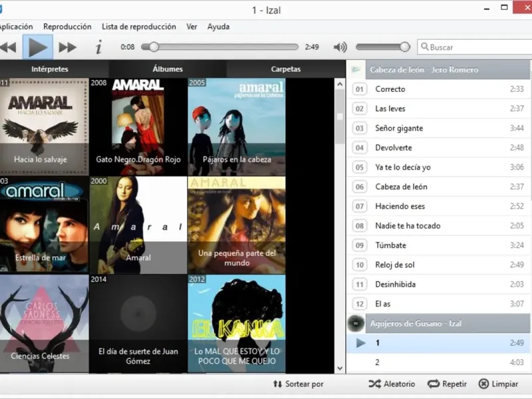
Task: Open the Lista de reproducción menu
Action: click(139, 27)
